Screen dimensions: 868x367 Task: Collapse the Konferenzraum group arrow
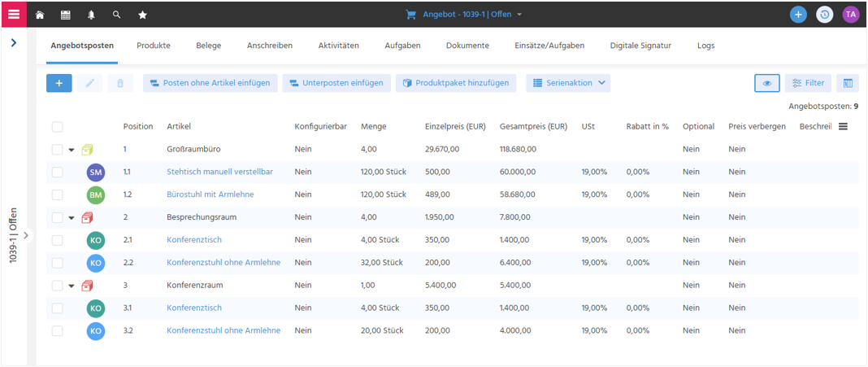[x=72, y=286]
